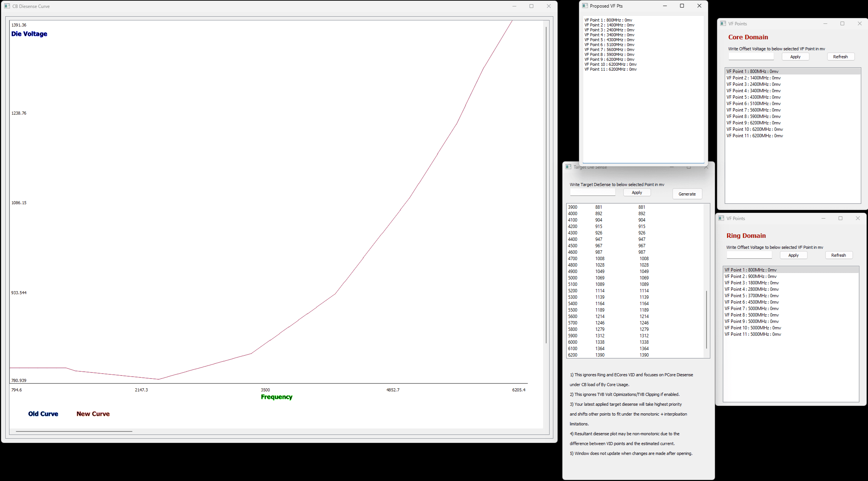The width and height of the screenshot is (868, 481).
Task: Close the Ring Domain VF Points window
Action: [x=858, y=218]
